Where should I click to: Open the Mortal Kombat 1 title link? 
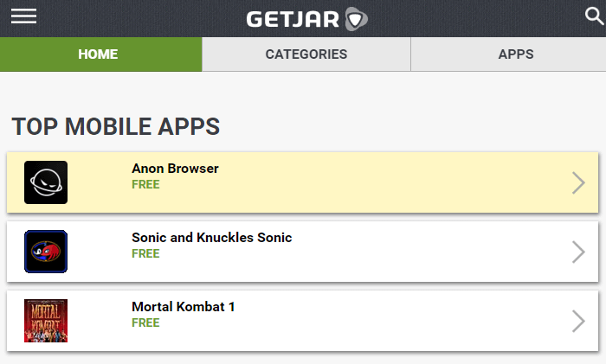click(184, 307)
